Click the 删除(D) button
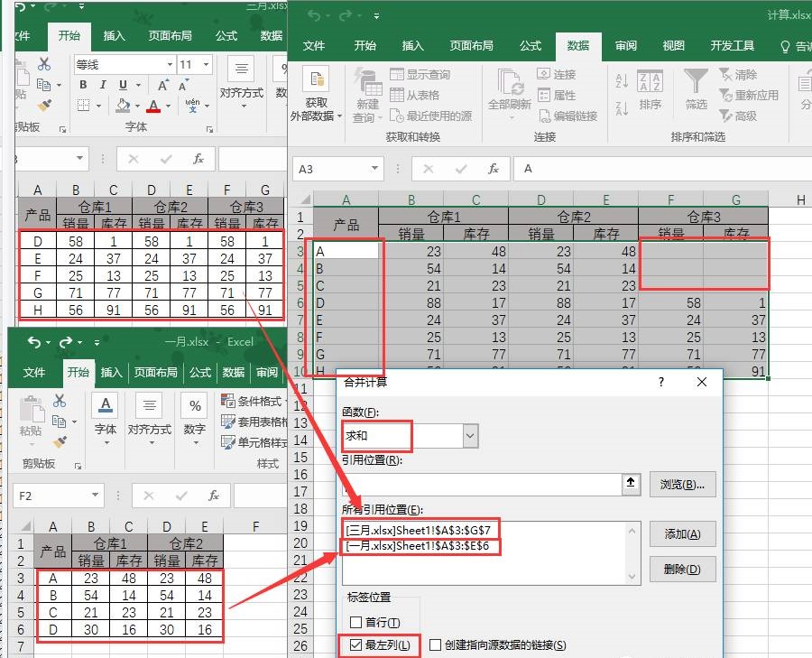The image size is (812, 658). (683, 569)
